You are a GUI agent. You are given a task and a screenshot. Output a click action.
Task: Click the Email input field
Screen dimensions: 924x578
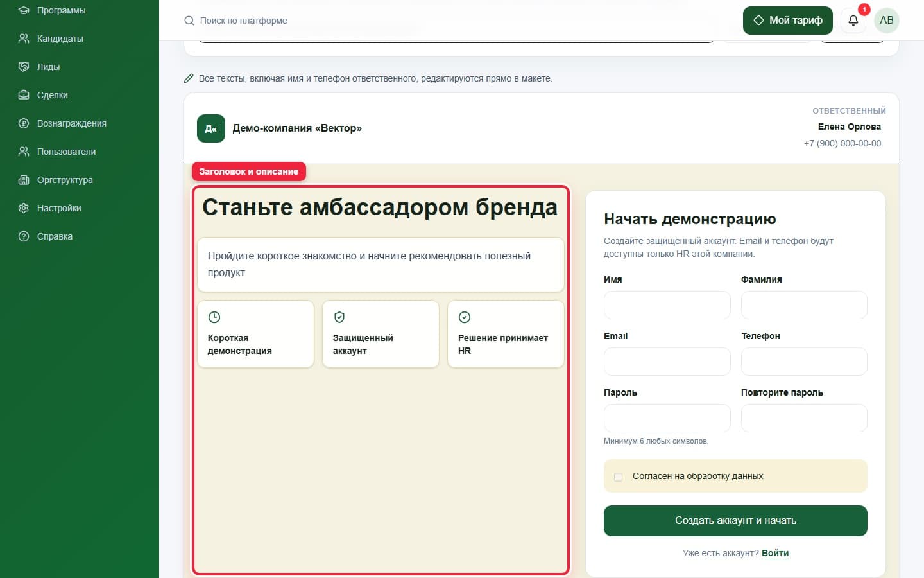(667, 362)
